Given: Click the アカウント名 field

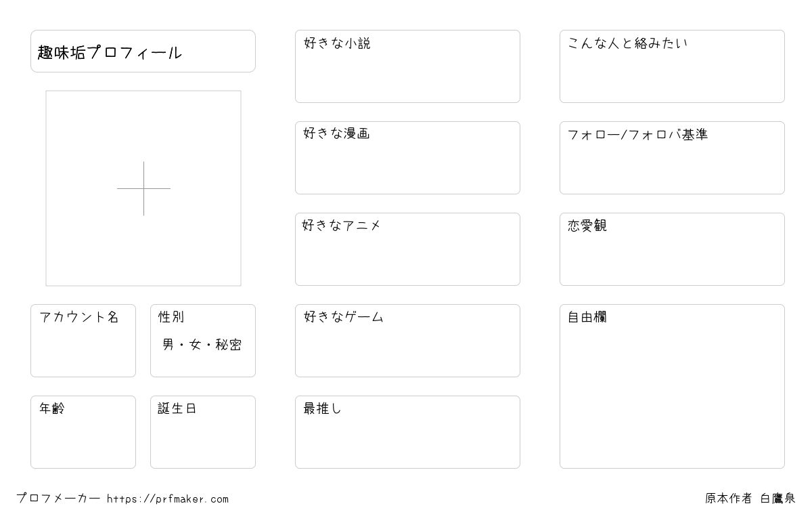Looking at the screenshot, I should click(x=83, y=341).
